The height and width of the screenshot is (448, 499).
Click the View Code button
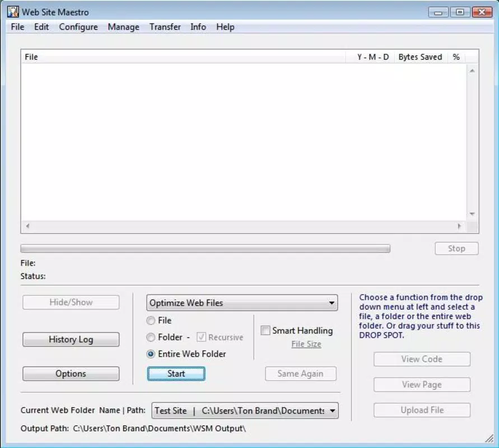coord(422,359)
